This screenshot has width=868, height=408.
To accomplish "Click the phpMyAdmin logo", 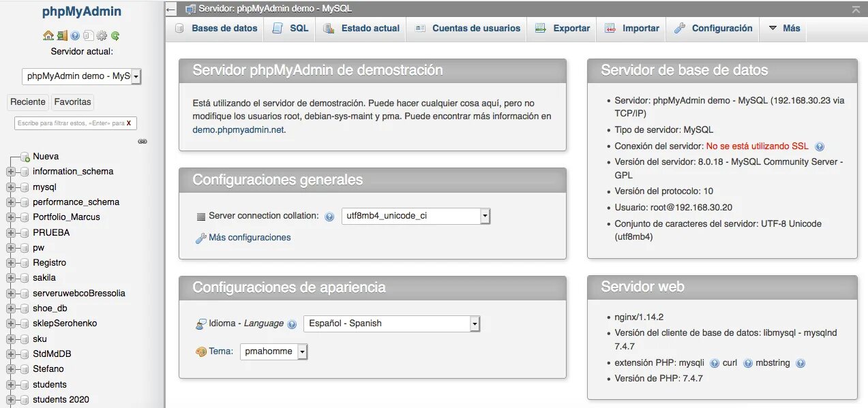I will click(x=82, y=12).
